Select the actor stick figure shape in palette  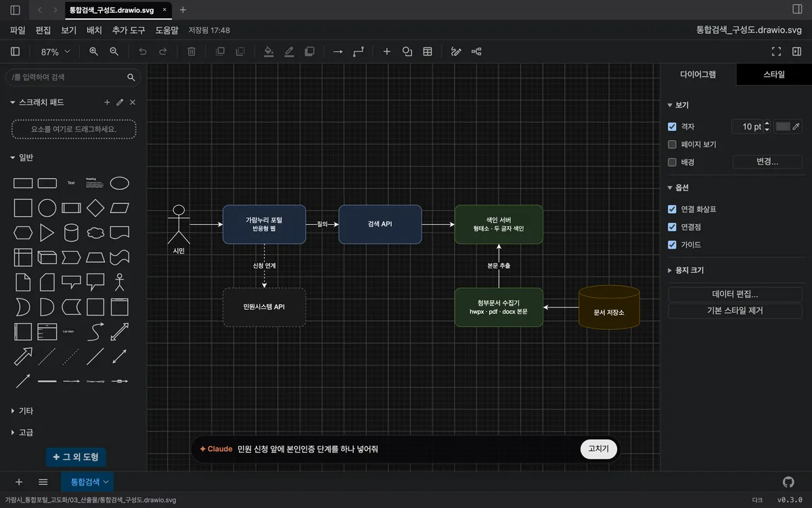120,282
